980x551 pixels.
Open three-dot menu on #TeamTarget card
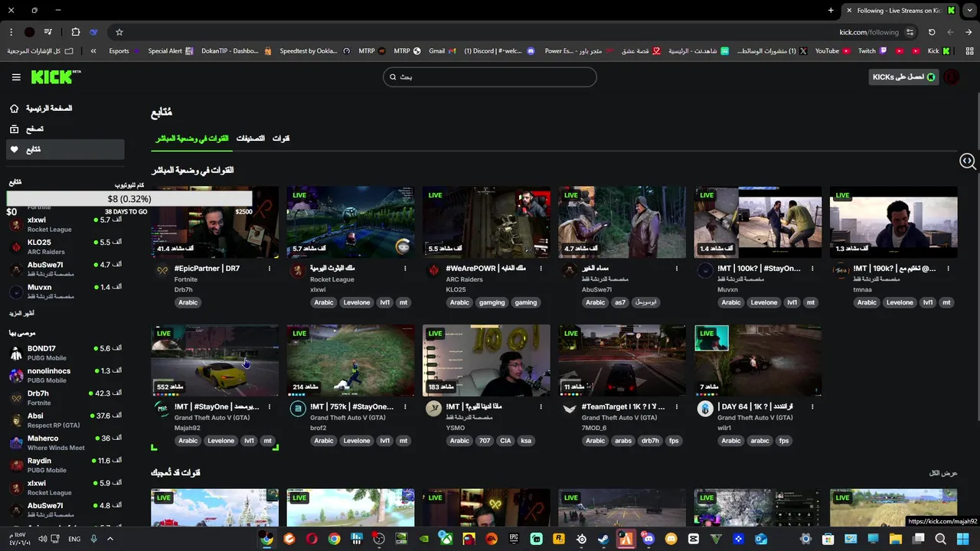click(677, 407)
